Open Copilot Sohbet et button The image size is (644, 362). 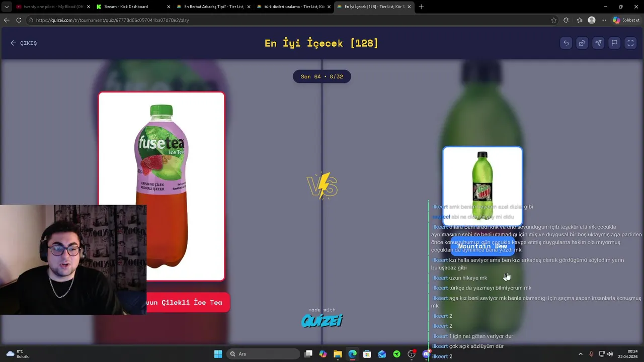(626, 20)
